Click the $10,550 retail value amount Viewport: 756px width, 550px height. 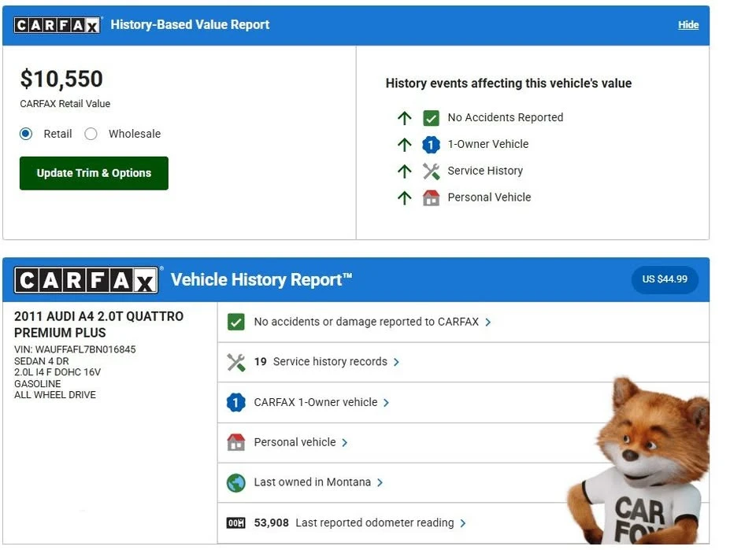coord(61,79)
